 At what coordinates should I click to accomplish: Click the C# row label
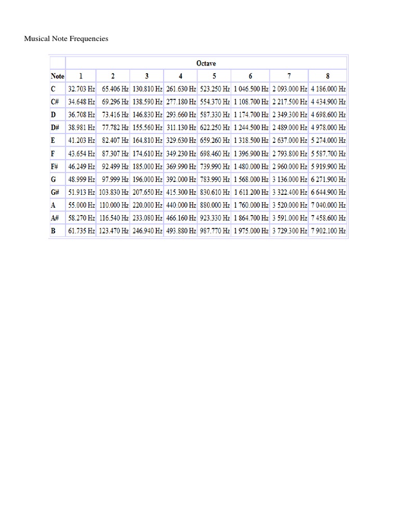[57, 102]
